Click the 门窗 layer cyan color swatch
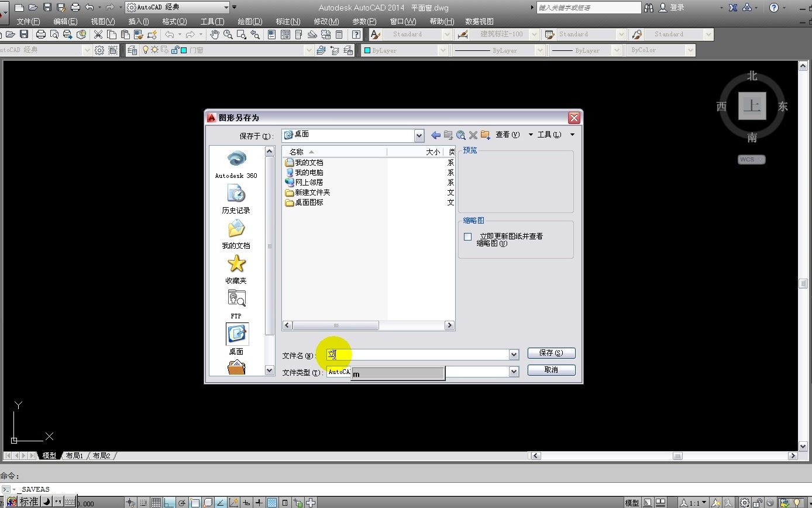 coord(184,50)
